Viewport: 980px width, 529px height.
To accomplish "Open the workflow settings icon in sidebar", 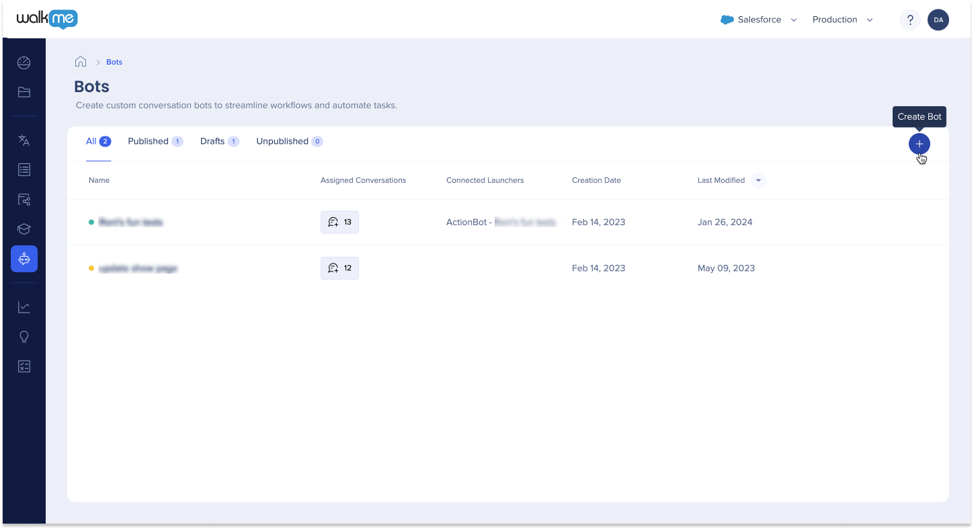I will pyautogui.click(x=24, y=200).
